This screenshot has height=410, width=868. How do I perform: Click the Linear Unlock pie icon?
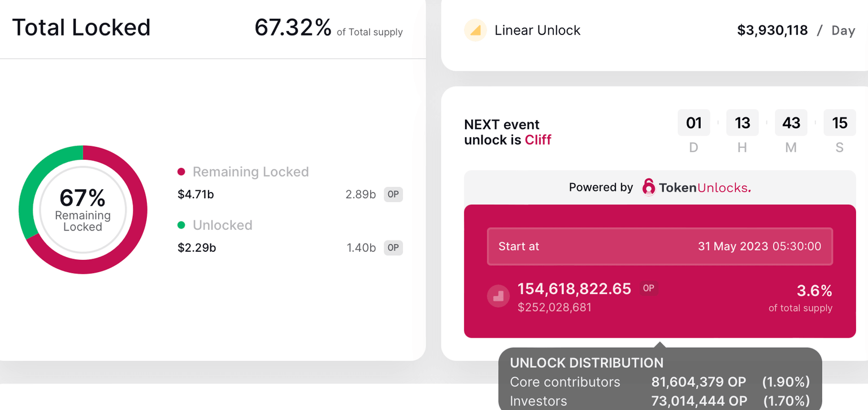[475, 30]
